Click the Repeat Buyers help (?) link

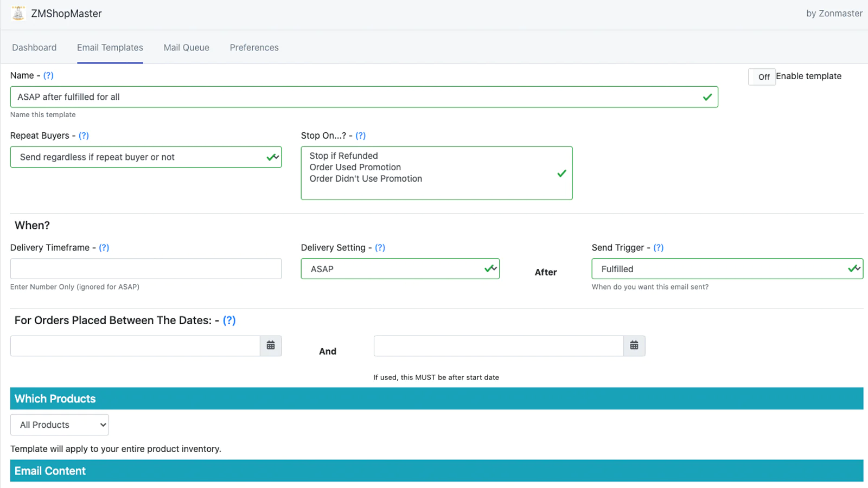[84, 136]
